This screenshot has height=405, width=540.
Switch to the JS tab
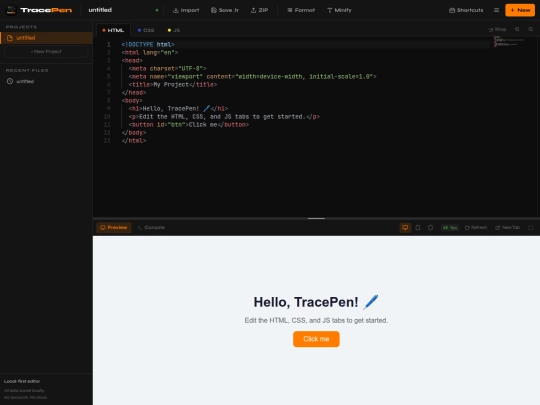(174, 30)
